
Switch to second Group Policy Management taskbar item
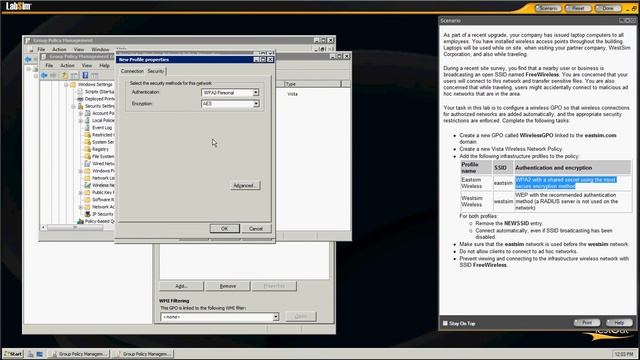click(143, 354)
